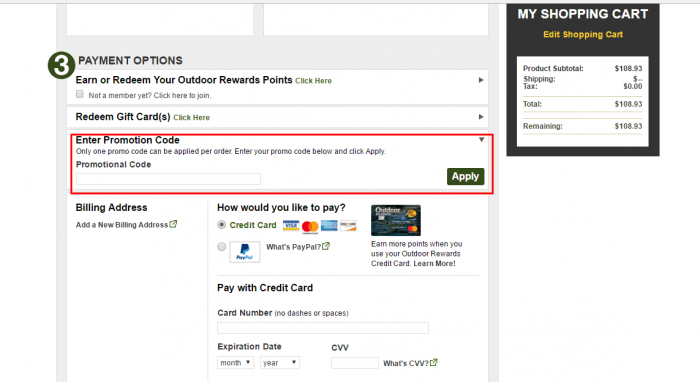
Task: Focus the Promotional Code input field
Action: click(x=168, y=179)
